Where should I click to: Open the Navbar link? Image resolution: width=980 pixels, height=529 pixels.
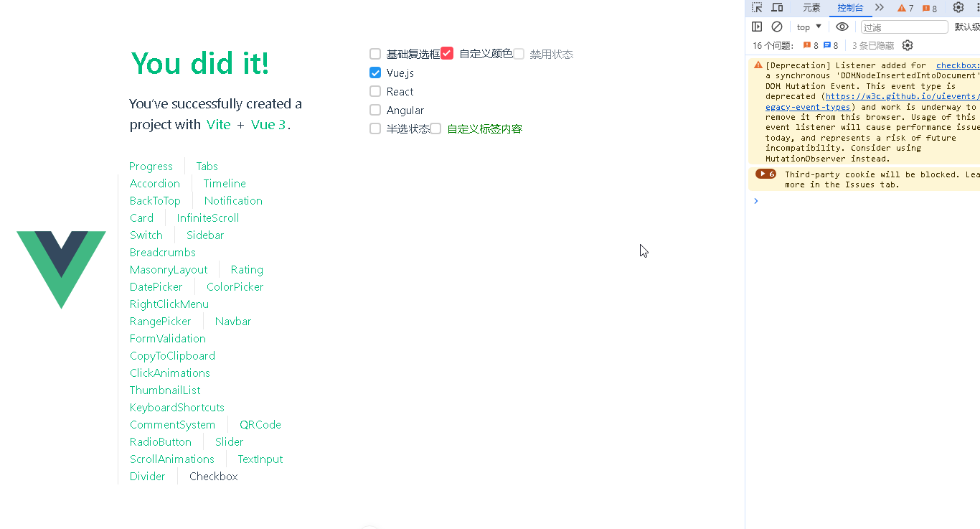[x=233, y=321]
